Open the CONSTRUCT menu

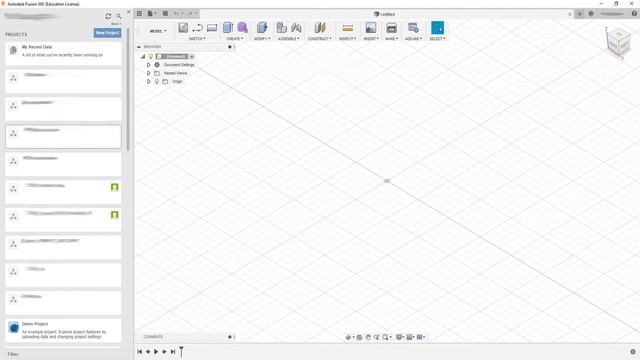[320, 38]
